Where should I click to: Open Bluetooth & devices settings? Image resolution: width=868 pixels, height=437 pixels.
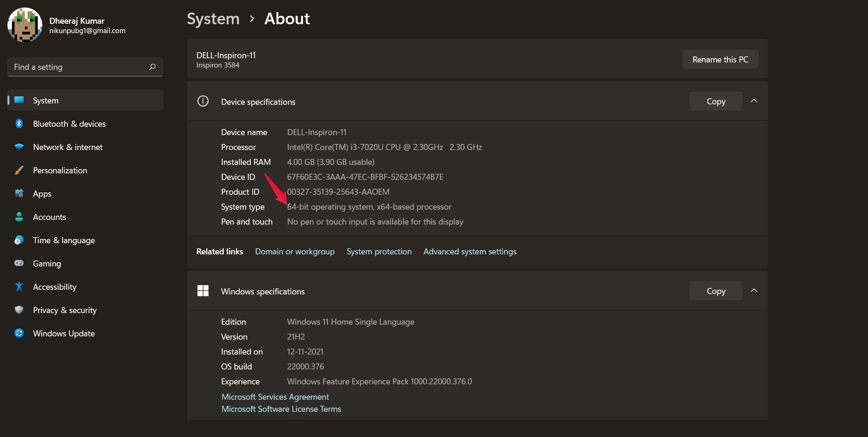tap(85, 123)
